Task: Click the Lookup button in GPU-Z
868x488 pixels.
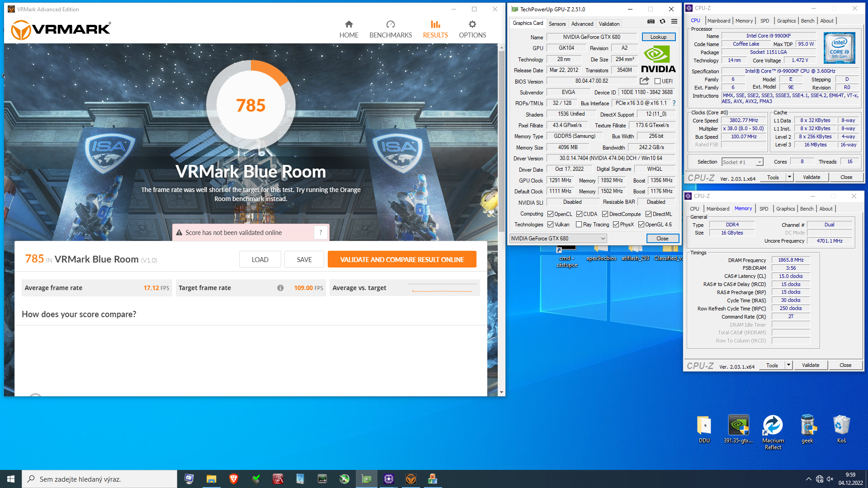Action: tap(658, 37)
